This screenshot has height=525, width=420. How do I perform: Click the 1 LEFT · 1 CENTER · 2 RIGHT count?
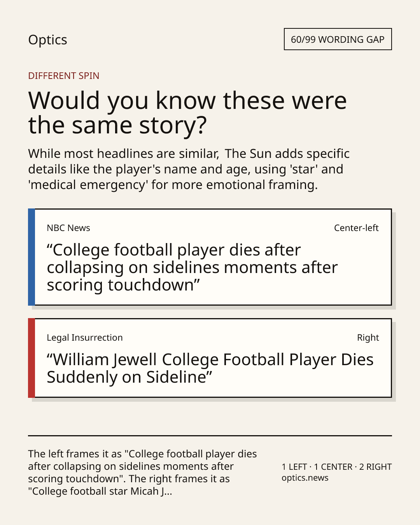coord(337,467)
